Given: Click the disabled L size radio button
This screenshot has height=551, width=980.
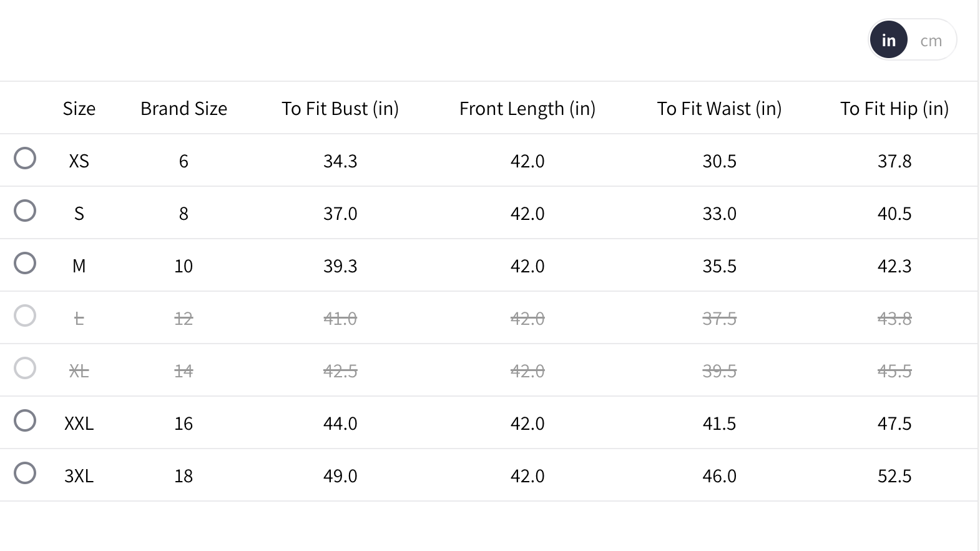Looking at the screenshot, I should coord(25,315).
